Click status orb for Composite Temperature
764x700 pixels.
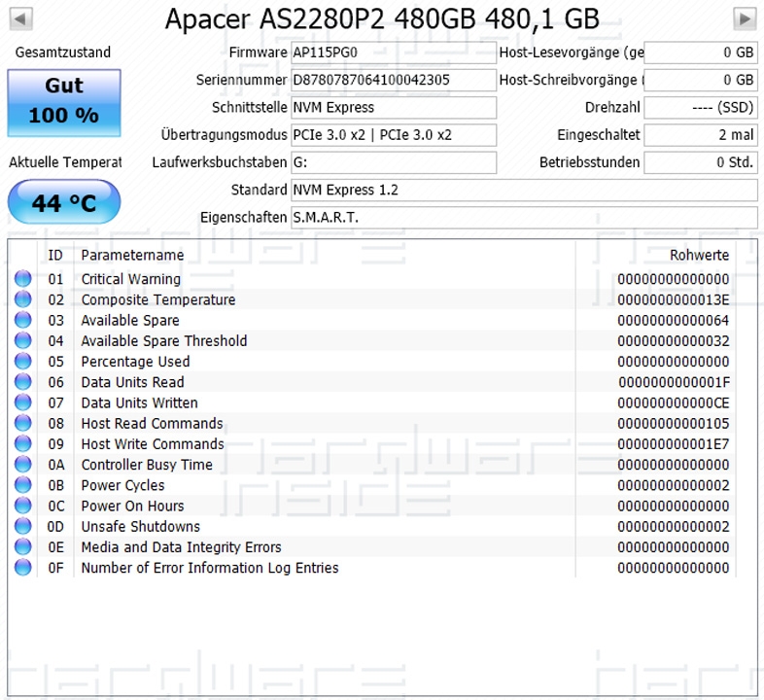coord(23,298)
